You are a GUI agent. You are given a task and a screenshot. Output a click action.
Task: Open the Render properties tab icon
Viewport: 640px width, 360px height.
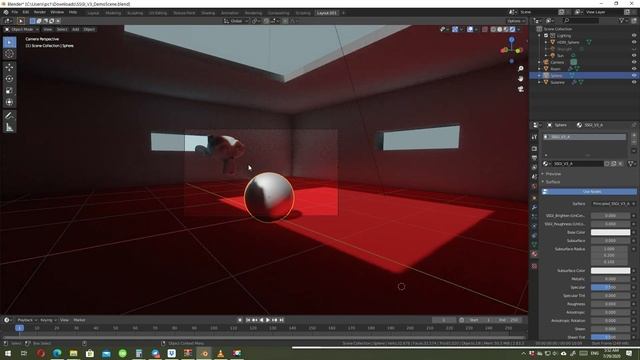tap(534, 149)
